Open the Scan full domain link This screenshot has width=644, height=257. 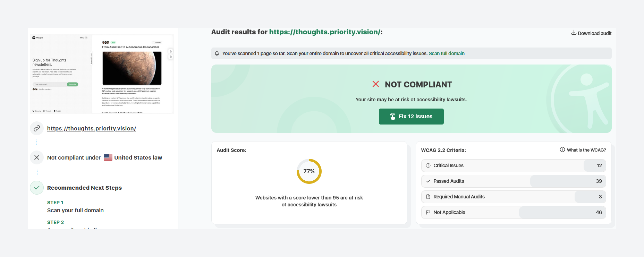(446, 53)
